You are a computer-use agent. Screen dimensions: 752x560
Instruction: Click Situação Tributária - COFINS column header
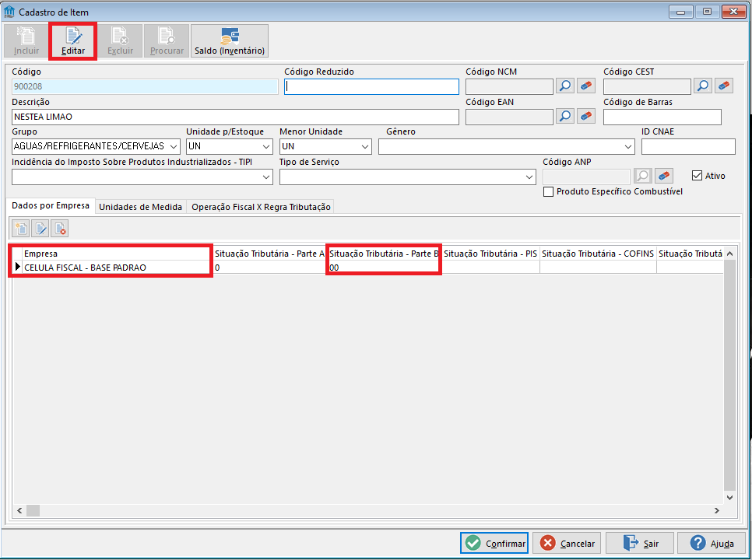coord(598,254)
